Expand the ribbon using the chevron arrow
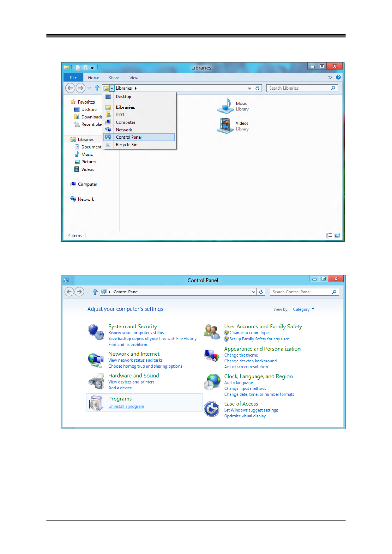Image resolution: width=392 pixels, height=554 pixels. [x=330, y=77]
